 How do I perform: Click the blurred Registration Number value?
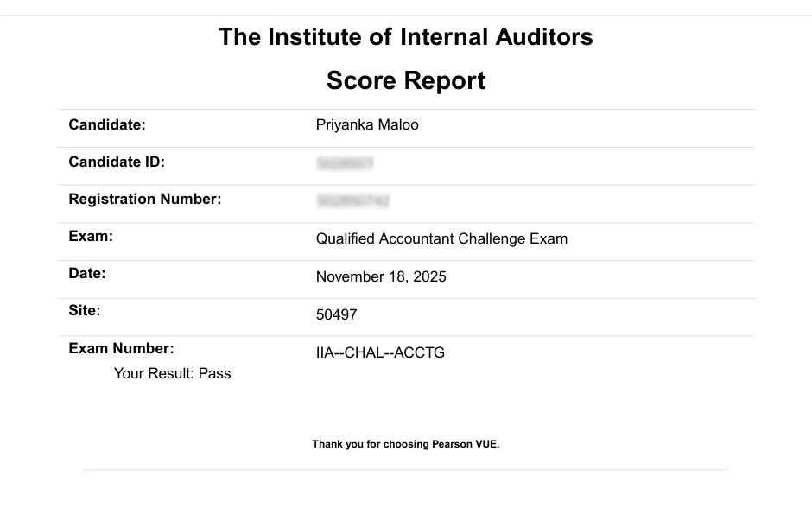click(352, 201)
